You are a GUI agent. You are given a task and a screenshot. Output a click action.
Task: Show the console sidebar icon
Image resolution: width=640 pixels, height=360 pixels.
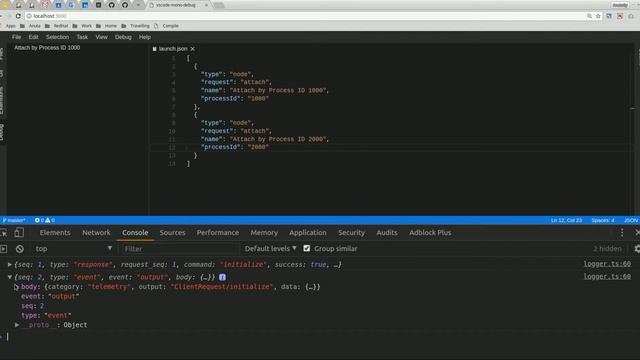[x=4, y=249]
